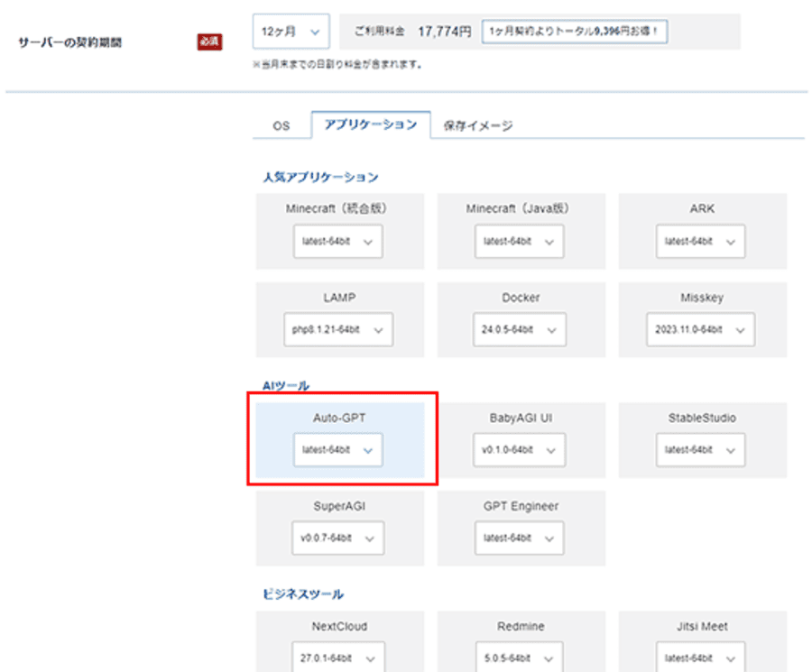Click the AIツール section heading

[286, 386]
